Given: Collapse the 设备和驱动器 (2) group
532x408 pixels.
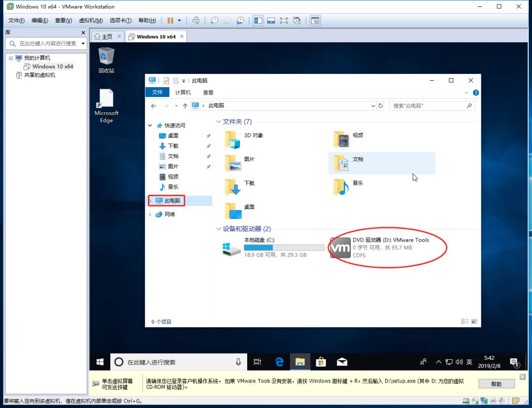Looking at the screenshot, I should coord(219,229).
